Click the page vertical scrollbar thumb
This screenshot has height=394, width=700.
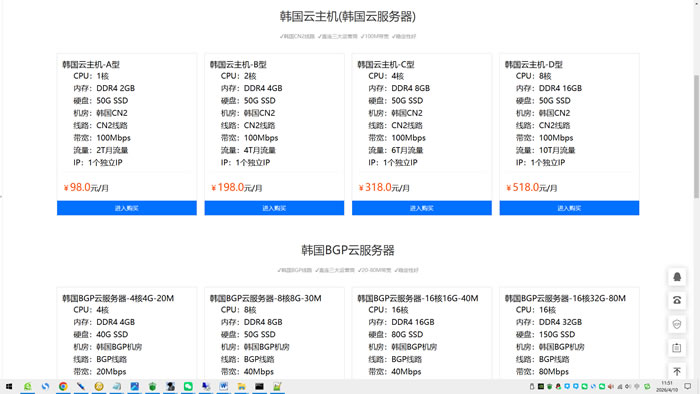(696, 136)
